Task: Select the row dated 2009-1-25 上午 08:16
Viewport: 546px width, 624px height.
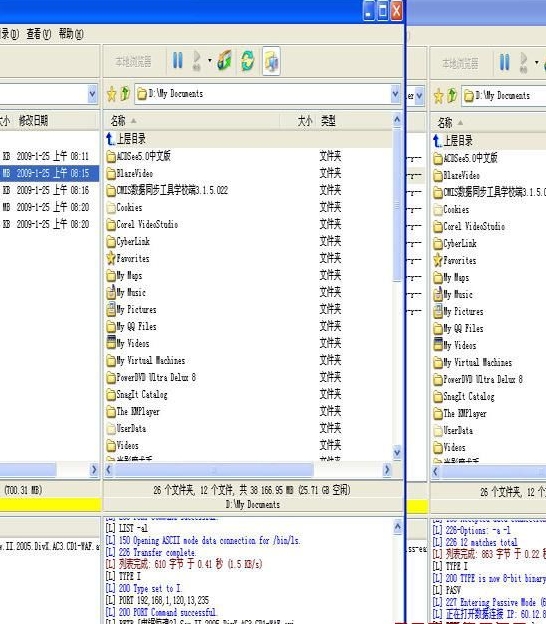Action: click(x=49, y=190)
